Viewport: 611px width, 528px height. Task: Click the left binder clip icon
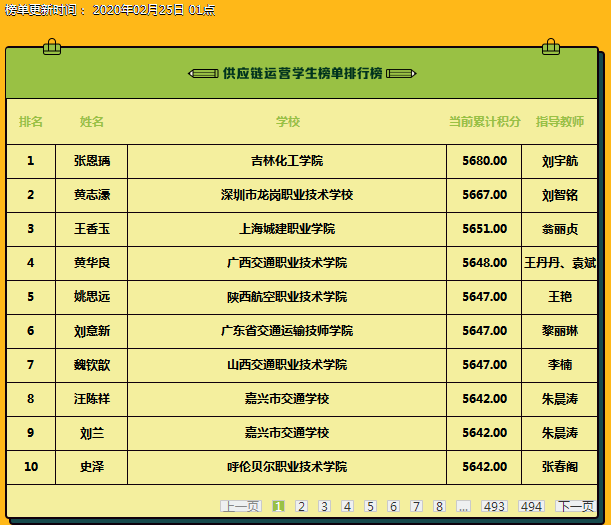tap(52, 46)
